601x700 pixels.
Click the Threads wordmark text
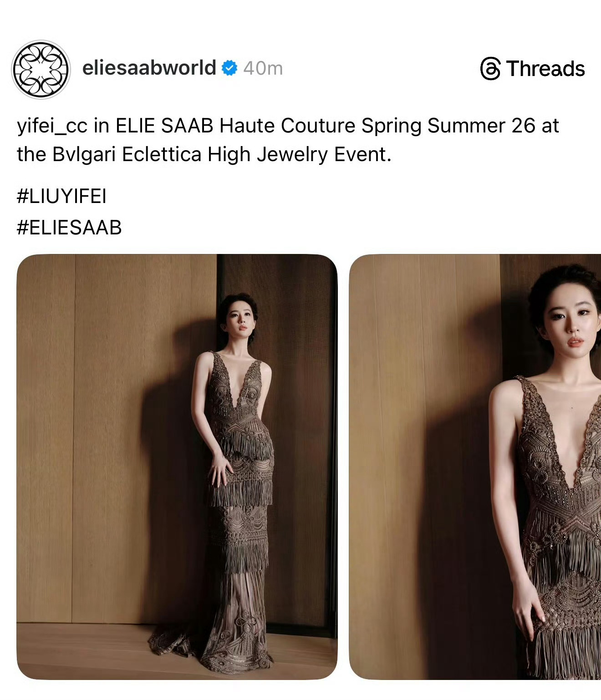tap(545, 69)
